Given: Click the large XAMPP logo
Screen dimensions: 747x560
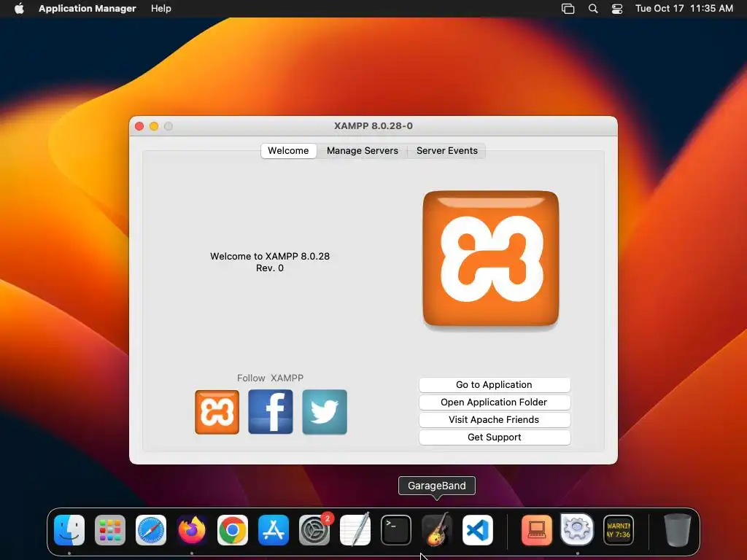Looking at the screenshot, I should (491, 259).
